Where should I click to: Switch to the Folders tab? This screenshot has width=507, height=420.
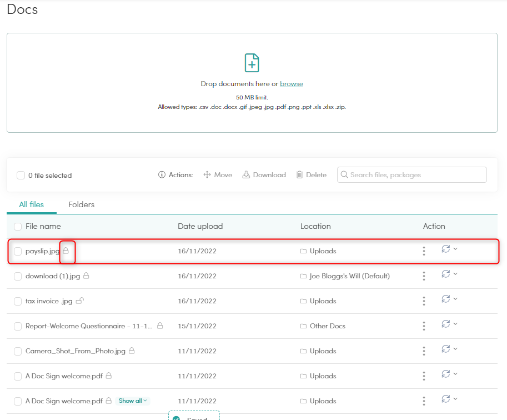tap(81, 204)
